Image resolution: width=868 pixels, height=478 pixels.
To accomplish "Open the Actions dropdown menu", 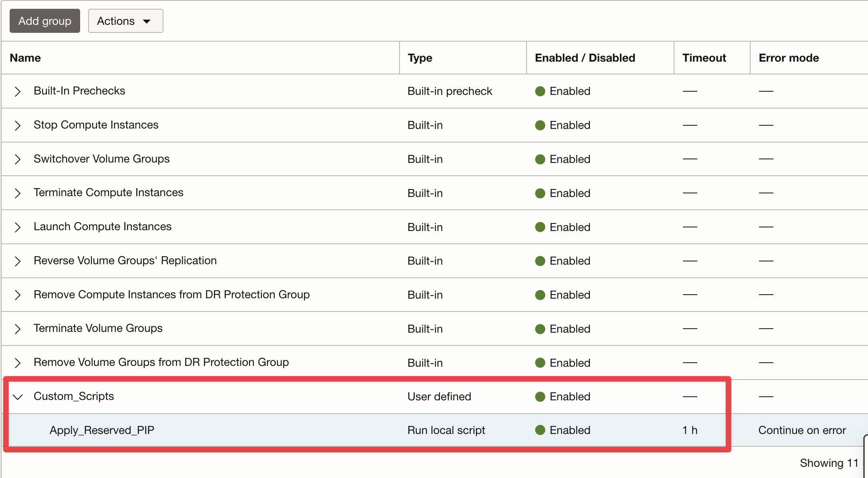I will click(x=125, y=21).
